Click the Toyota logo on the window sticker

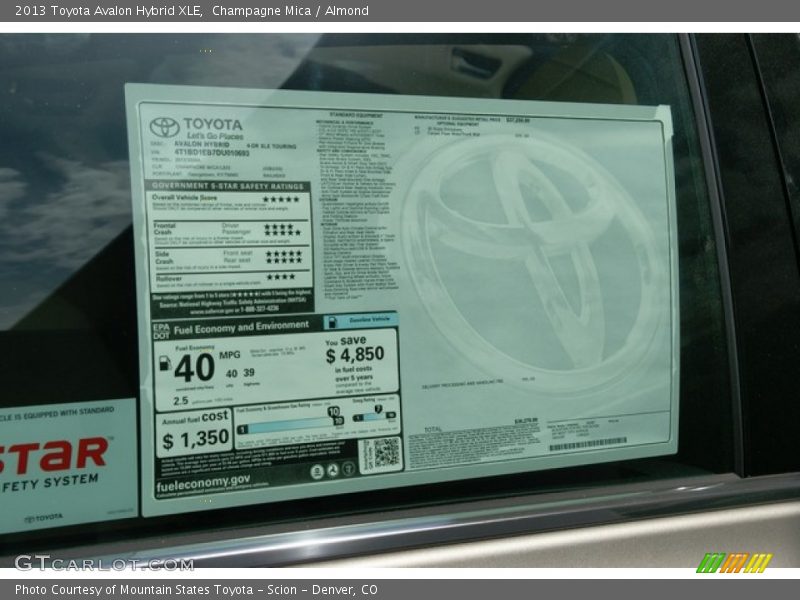coord(164,126)
